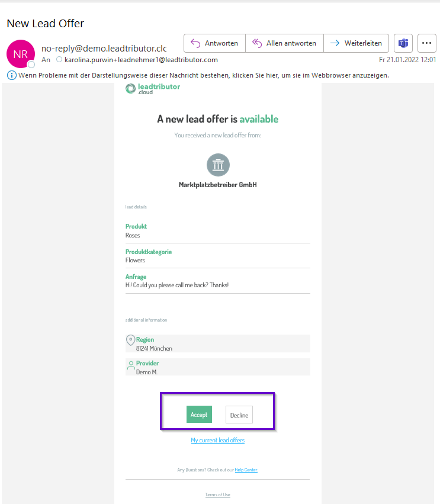Open the Terms of Use link
Screen dimensions: 440x504
(217, 495)
